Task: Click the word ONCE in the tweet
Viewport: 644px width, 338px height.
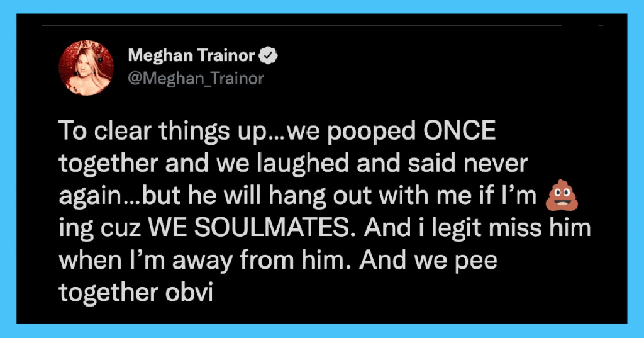Action: (x=459, y=131)
